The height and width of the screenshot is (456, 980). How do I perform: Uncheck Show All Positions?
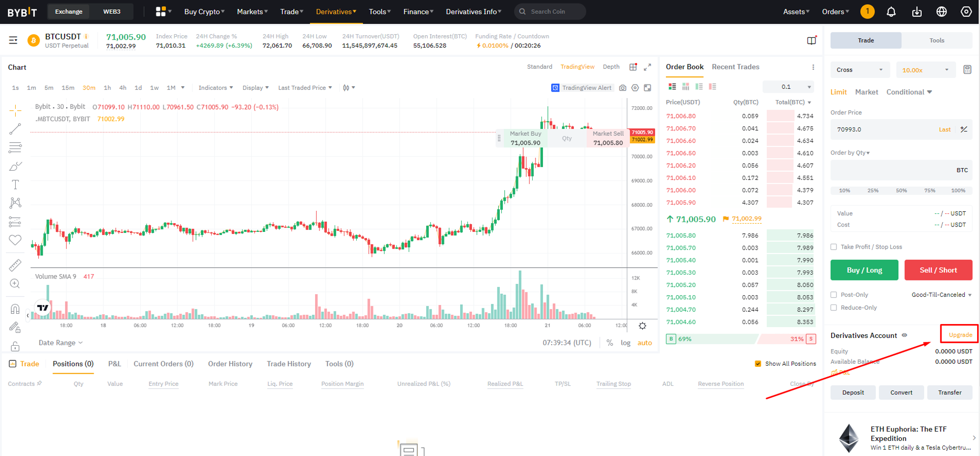point(758,364)
